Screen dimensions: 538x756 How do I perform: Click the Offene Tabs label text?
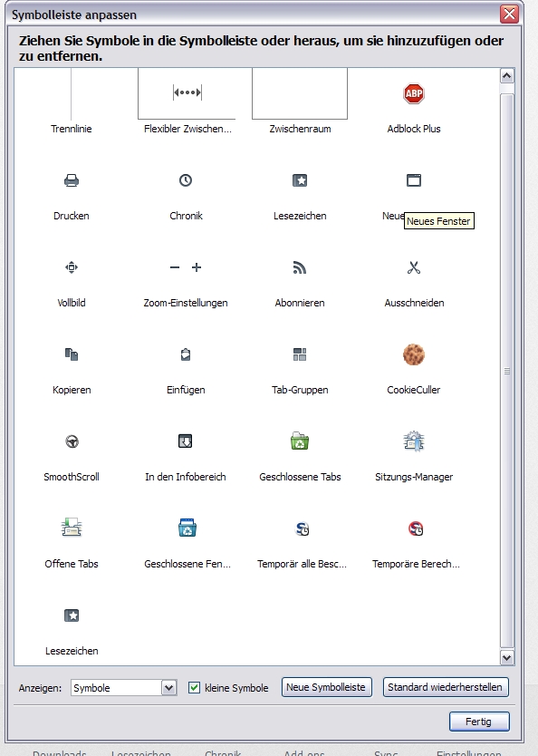point(72,564)
